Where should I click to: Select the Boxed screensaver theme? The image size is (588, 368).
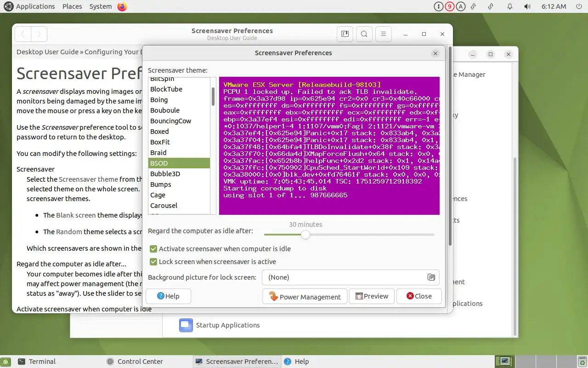(x=179, y=132)
